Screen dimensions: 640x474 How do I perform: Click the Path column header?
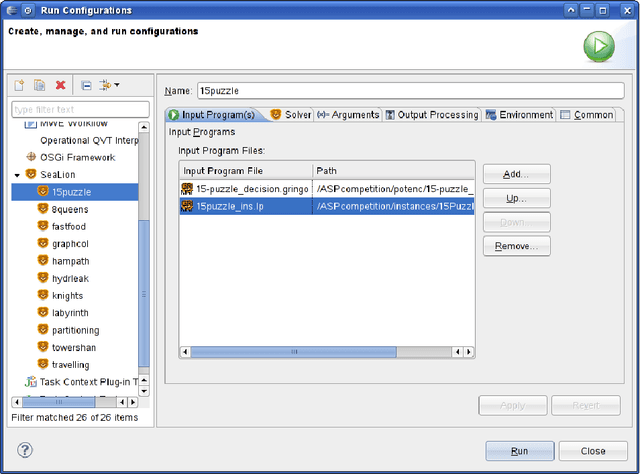point(393,171)
